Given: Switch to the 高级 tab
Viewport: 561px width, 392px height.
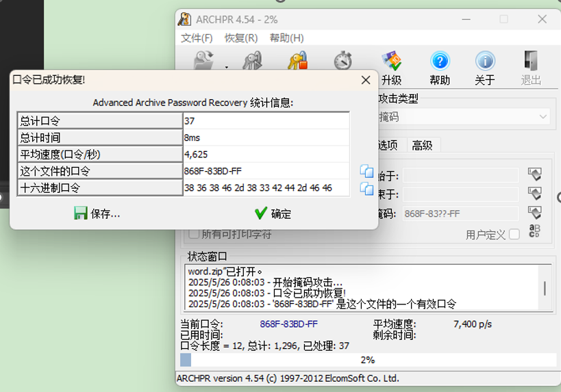Looking at the screenshot, I should pos(422,146).
